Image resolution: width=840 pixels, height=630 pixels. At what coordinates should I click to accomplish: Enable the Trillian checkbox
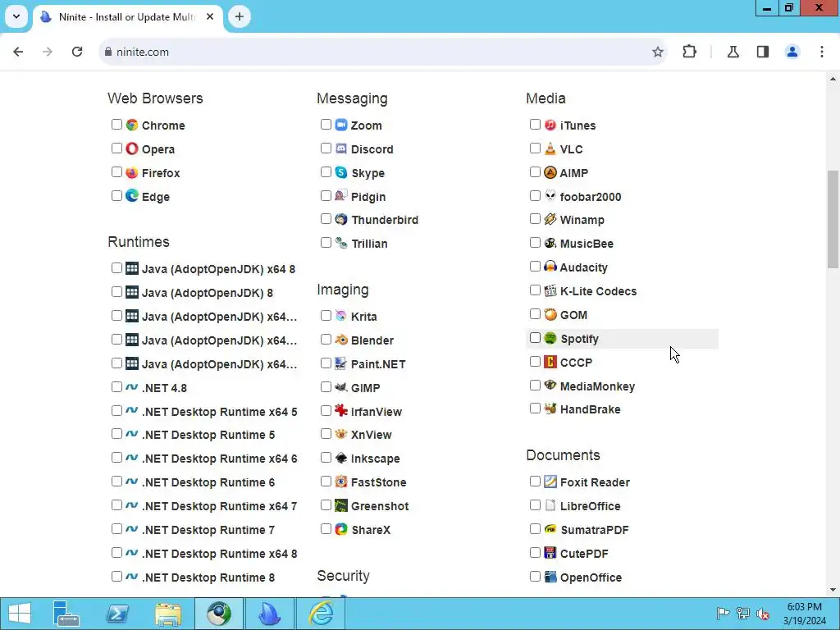326,243
